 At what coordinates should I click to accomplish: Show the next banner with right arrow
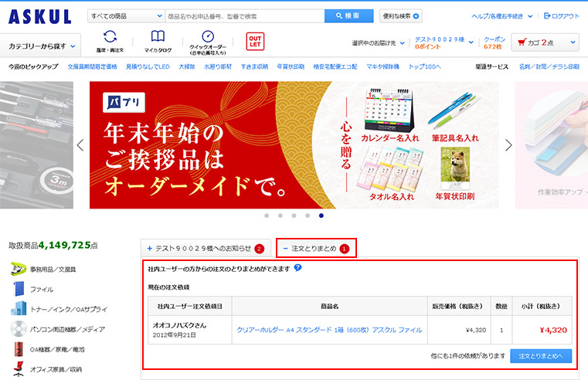[x=508, y=144]
